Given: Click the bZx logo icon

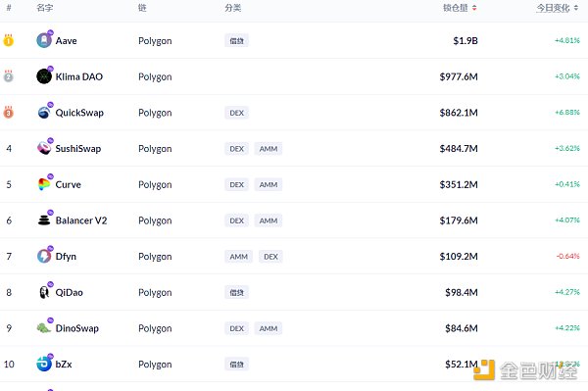Looking at the screenshot, I should [x=44, y=364].
